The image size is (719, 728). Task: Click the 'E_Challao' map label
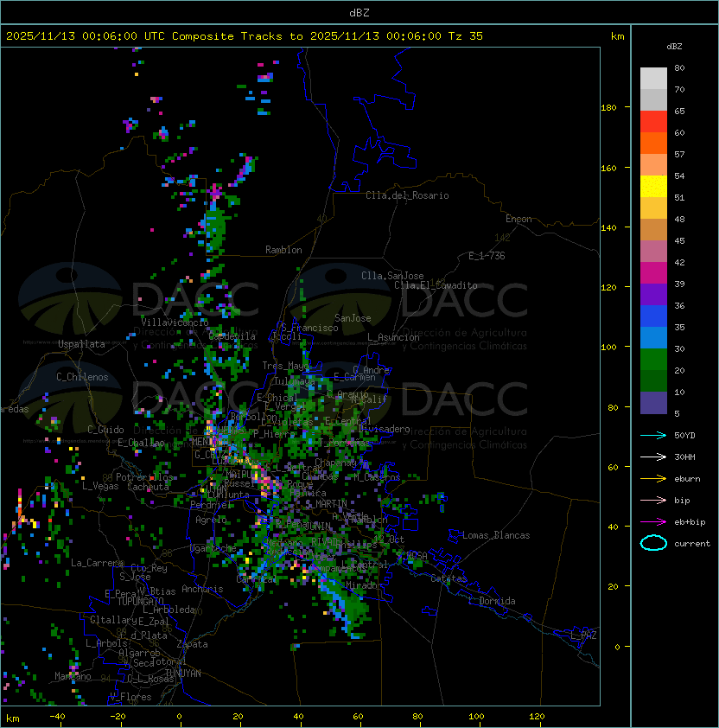[141, 443]
